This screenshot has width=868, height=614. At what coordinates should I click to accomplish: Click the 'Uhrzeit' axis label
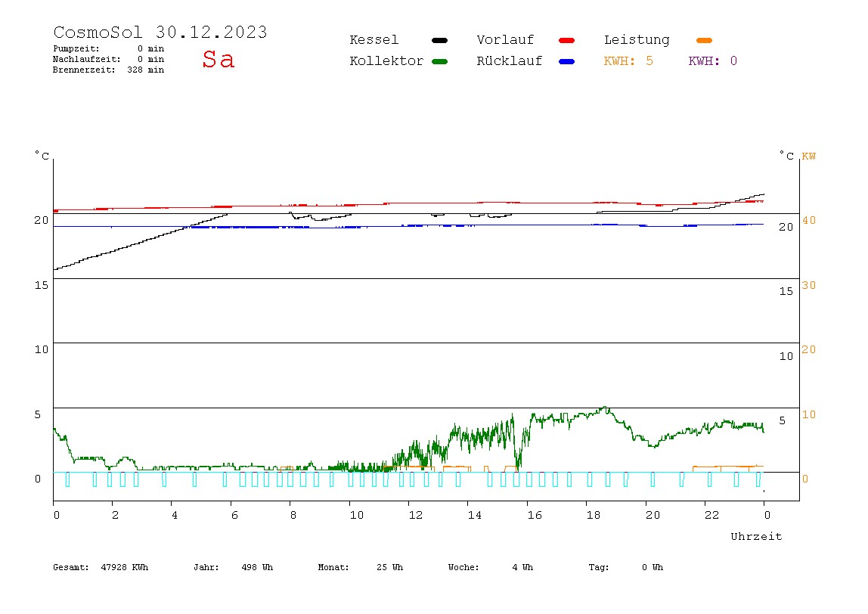[x=756, y=536]
